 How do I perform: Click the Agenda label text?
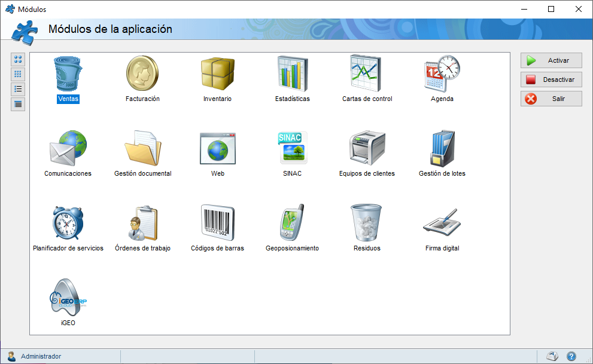(442, 99)
